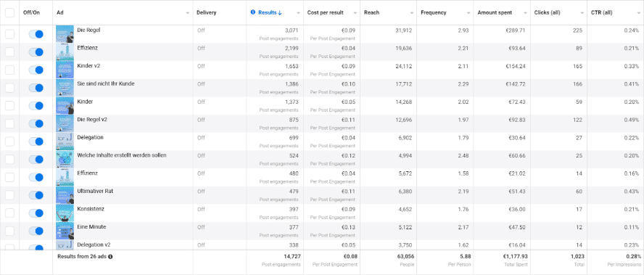Viewport: 644px width, 275px height.
Task: Check the box for Sie sind nicht Ihr Kunde
Action: (x=9, y=88)
